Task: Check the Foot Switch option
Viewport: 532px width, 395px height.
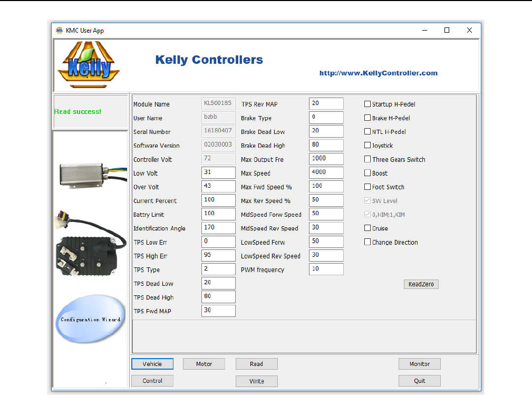Action: (367, 187)
